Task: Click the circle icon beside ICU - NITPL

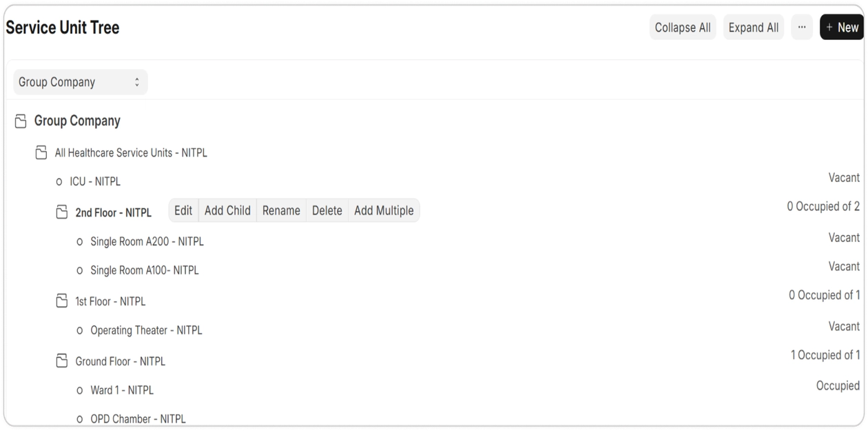Action: coord(59,182)
